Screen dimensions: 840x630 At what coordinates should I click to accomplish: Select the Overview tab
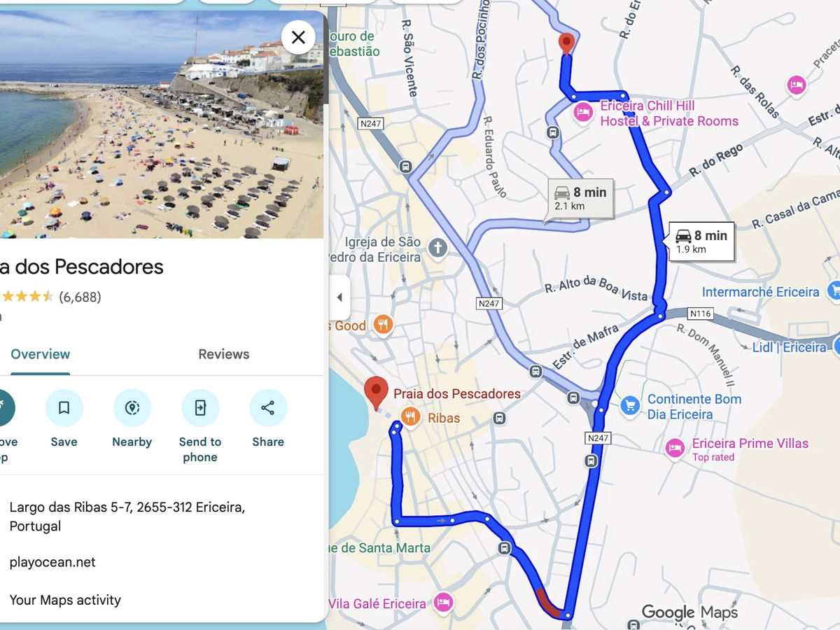point(41,354)
